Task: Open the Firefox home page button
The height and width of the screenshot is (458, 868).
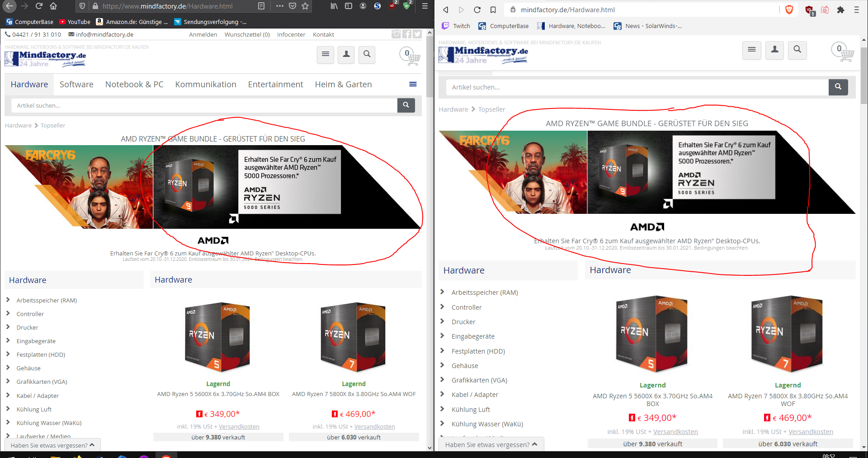Action: [x=53, y=6]
